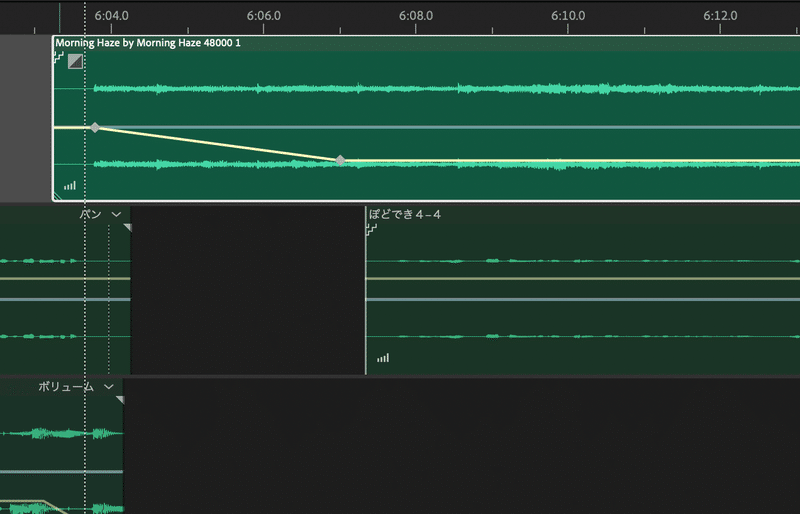Select the first volume keyframe on Morning Haze

95,128
